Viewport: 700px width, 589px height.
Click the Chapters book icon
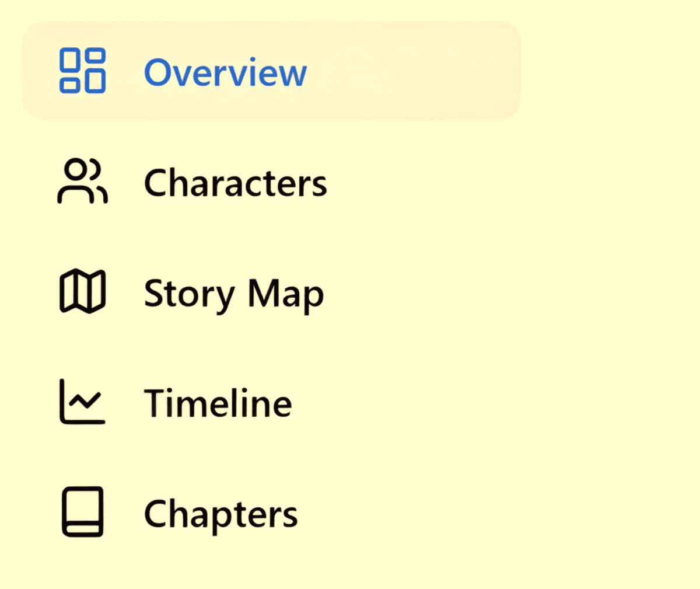(x=82, y=512)
